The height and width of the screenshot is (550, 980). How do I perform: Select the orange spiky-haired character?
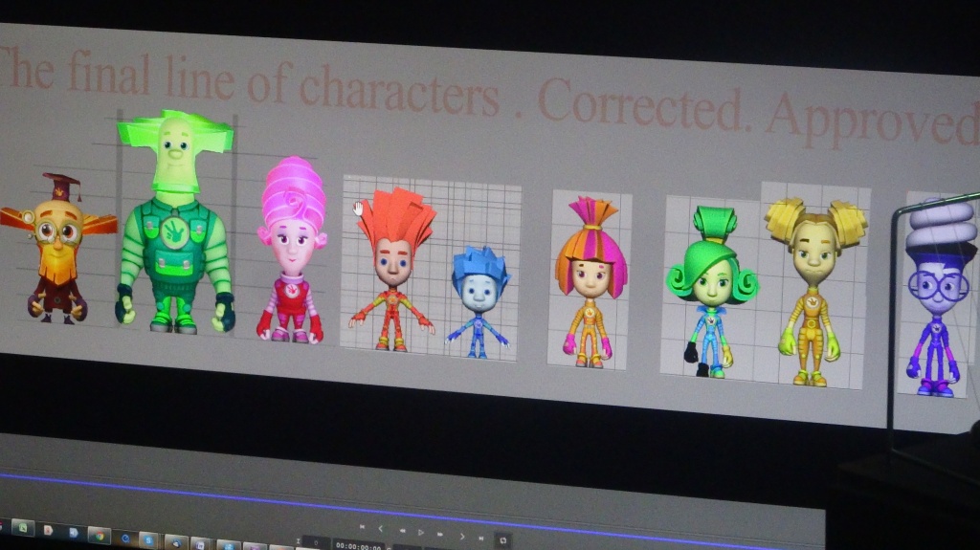tap(392, 270)
